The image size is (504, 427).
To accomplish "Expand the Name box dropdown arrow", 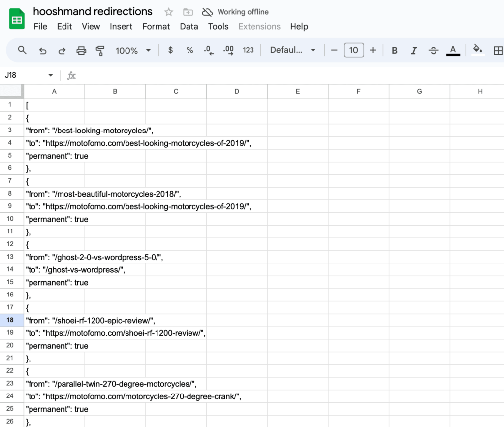I will click(51, 75).
